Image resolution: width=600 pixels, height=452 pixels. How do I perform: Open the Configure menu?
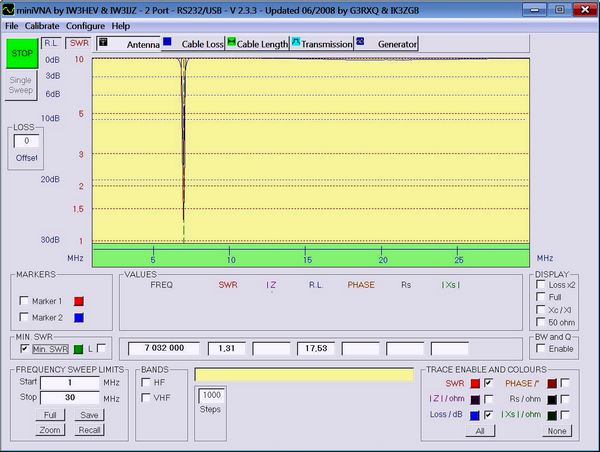(x=85, y=25)
